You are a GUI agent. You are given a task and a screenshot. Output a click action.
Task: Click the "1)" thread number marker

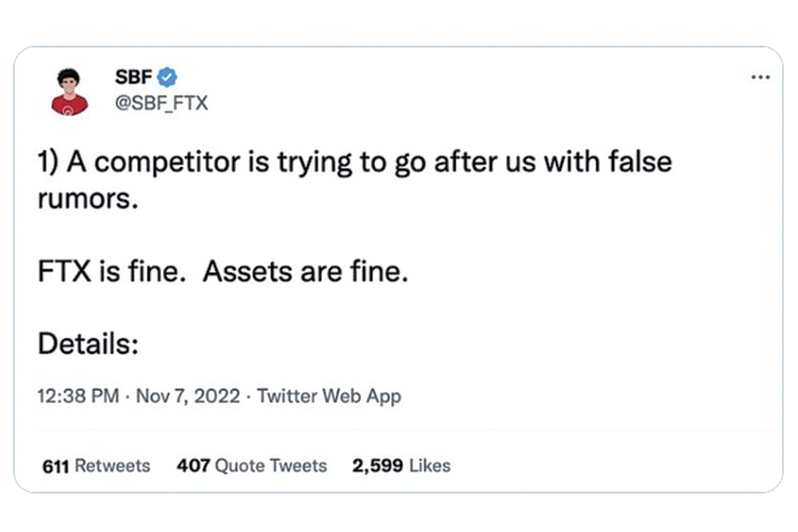coord(49,164)
